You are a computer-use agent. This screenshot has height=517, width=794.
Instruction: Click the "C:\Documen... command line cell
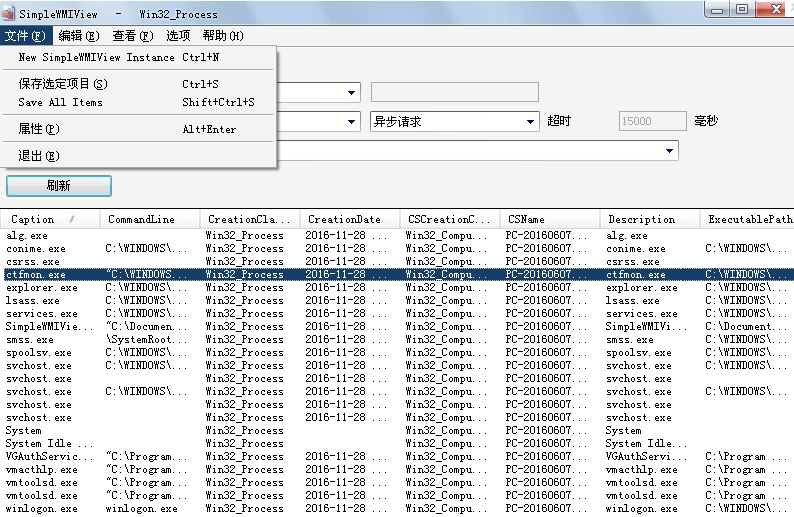tap(146, 327)
